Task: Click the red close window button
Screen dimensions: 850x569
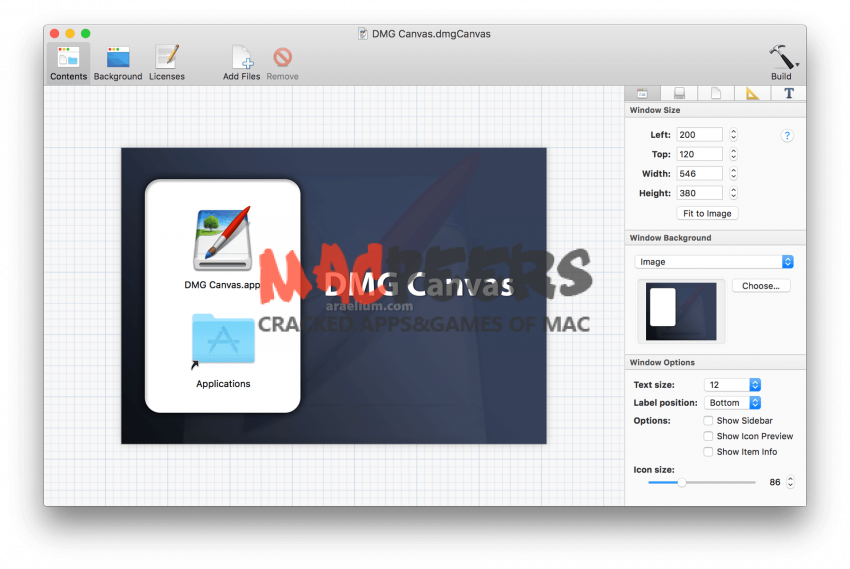Action: (54, 34)
